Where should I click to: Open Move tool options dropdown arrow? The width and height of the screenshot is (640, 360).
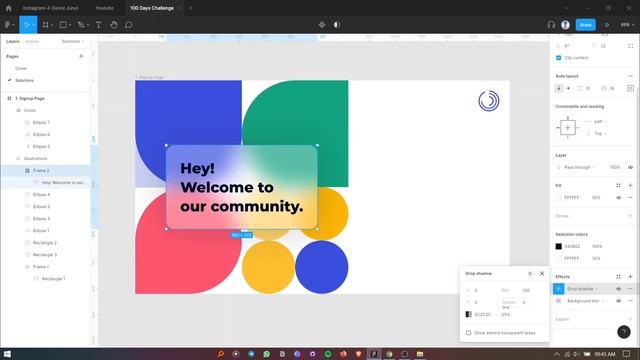[x=33, y=25]
